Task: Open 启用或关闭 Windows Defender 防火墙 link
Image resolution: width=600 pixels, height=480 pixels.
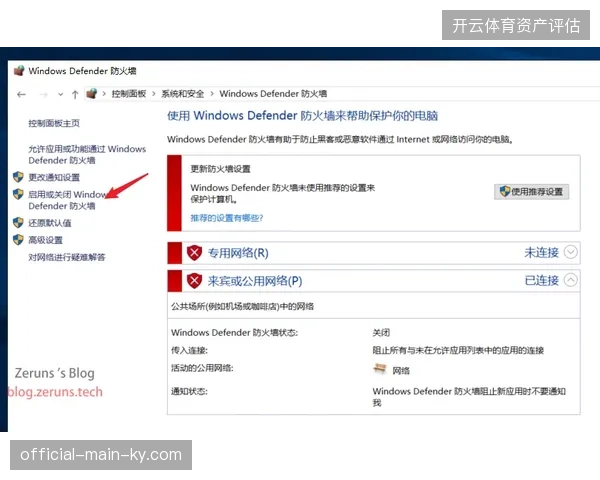Action: (x=67, y=200)
